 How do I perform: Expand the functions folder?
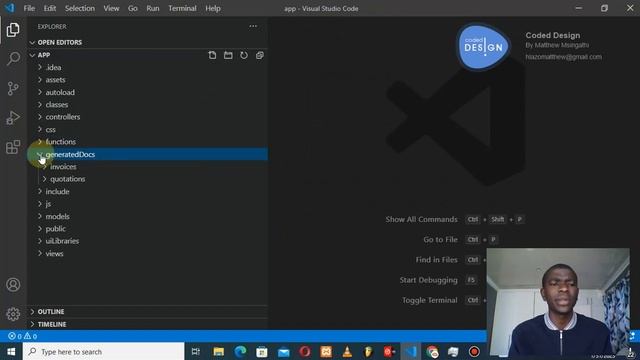[148, 142]
